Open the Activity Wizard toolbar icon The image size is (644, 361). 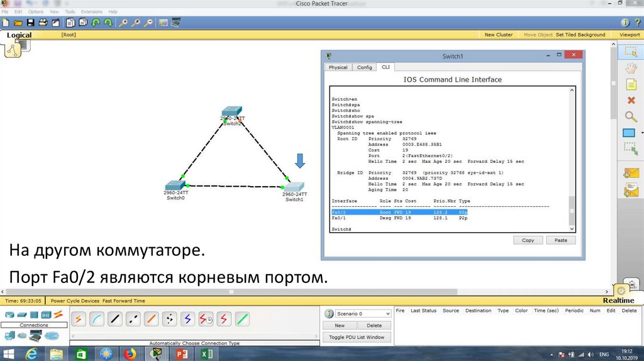(x=55, y=23)
